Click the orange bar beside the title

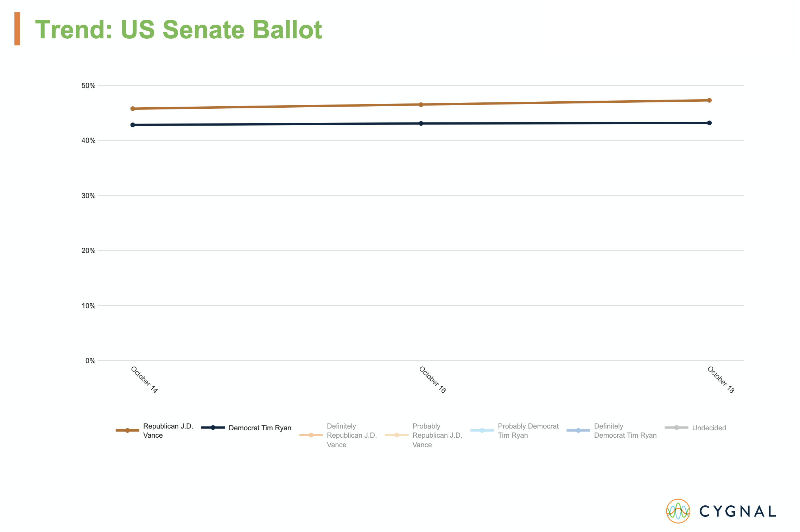pyautogui.click(x=17, y=29)
